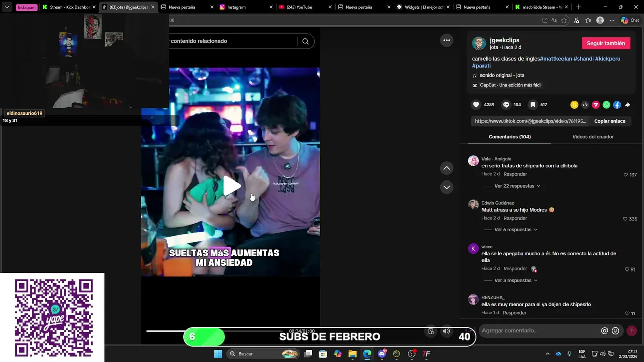The height and width of the screenshot is (362, 644).
Task: Open the tab list dropdown in the browser
Action: click(7, 7)
